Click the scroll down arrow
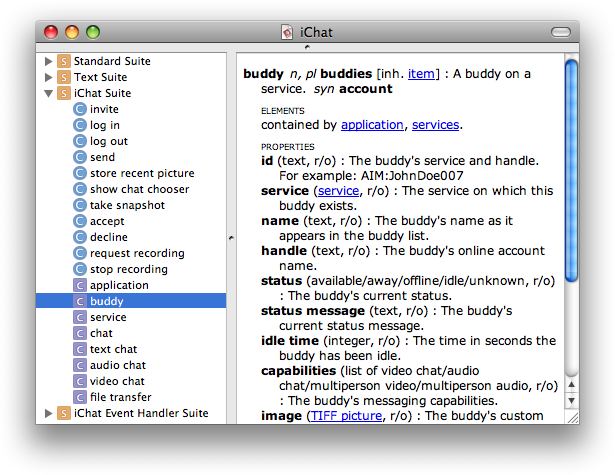This screenshot has width=615, height=475. [571, 400]
